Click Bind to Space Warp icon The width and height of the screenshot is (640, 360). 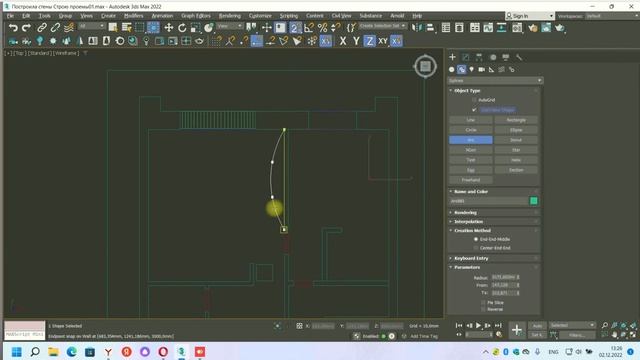pyautogui.click(x=69, y=28)
